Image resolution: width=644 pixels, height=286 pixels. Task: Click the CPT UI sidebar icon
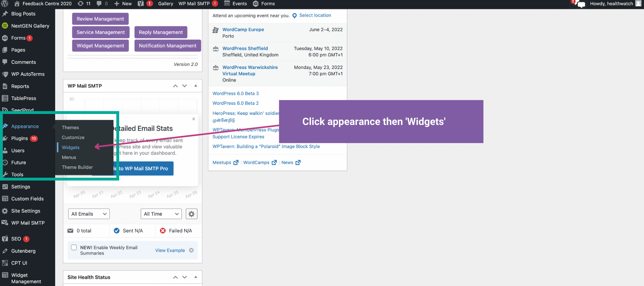[x=5, y=263]
